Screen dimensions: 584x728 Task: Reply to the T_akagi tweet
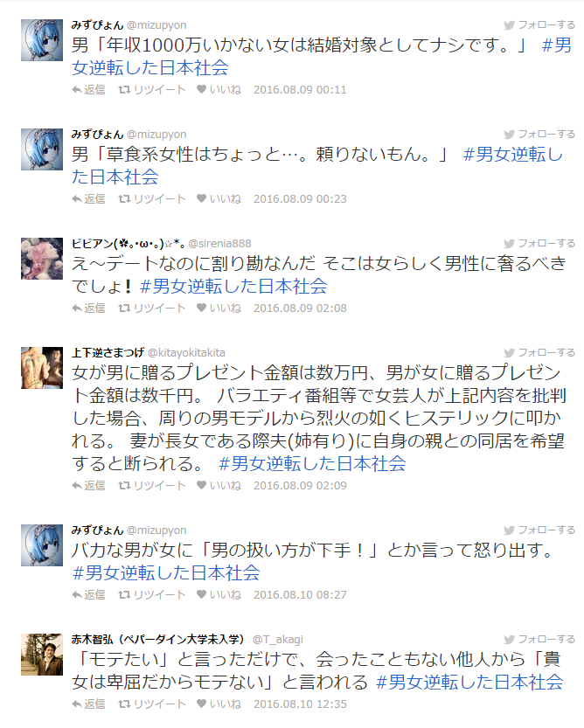click(88, 704)
